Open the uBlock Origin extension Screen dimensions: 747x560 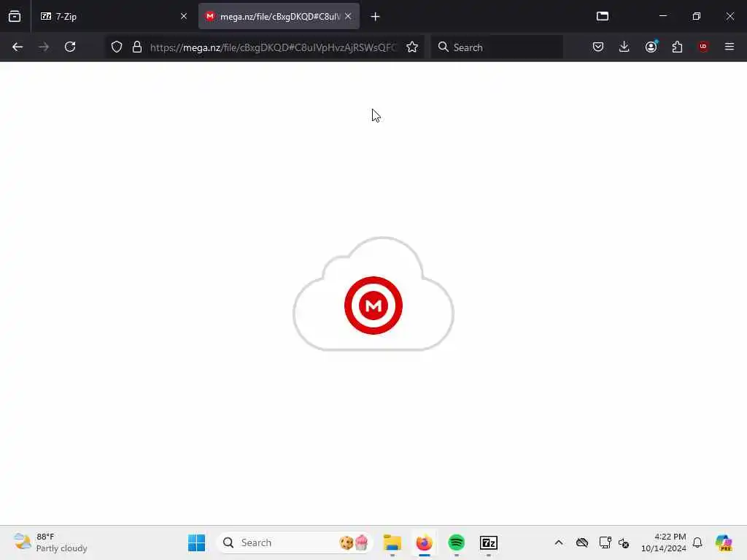[703, 47]
